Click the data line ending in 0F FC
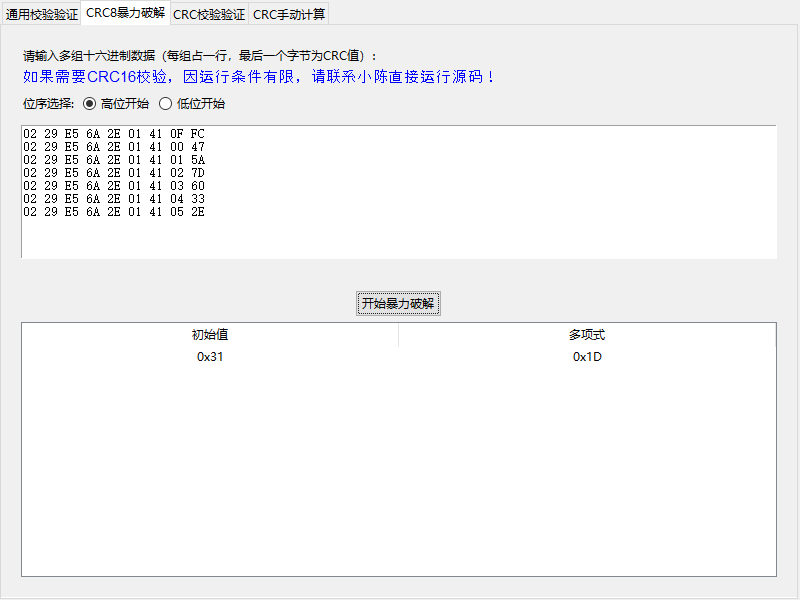The height and width of the screenshot is (600, 800). tap(114, 134)
